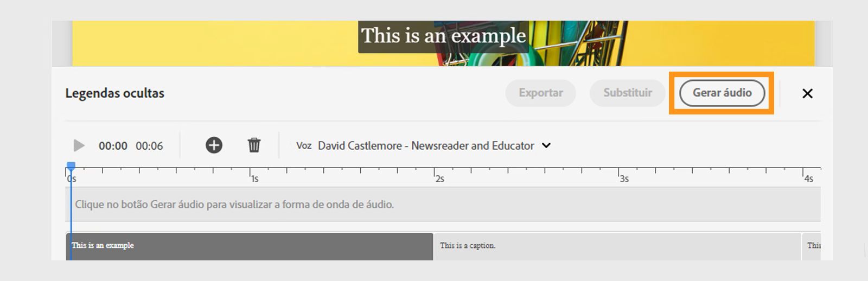Select the dark "This is an example" caption clip

point(250,246)
